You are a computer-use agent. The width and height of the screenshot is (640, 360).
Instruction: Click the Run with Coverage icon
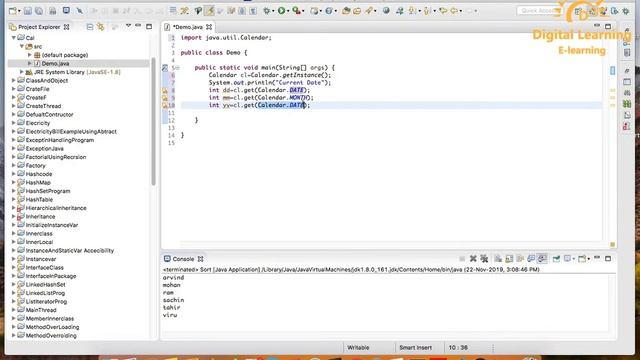coord(296,11)
